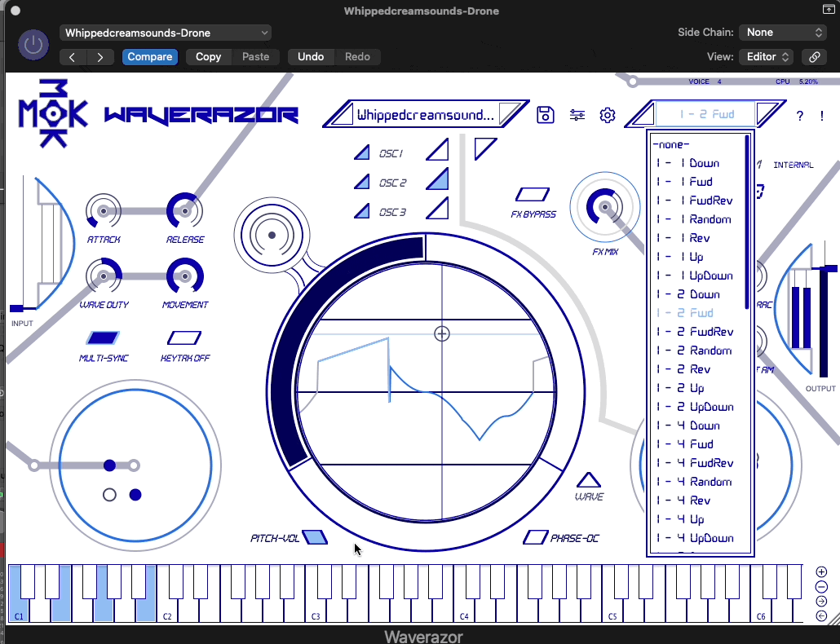Click the inverted triangle beside OSC 1
The width and height of the screenshot is (840, 644).
tap(484, 148)
